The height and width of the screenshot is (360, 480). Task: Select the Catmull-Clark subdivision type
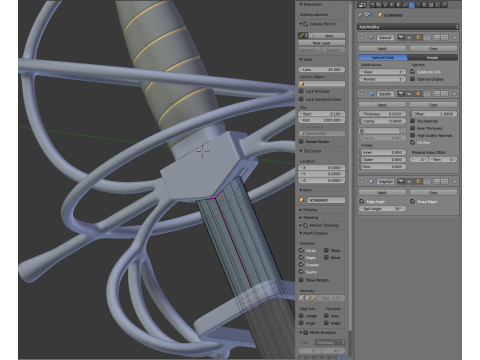383,57
